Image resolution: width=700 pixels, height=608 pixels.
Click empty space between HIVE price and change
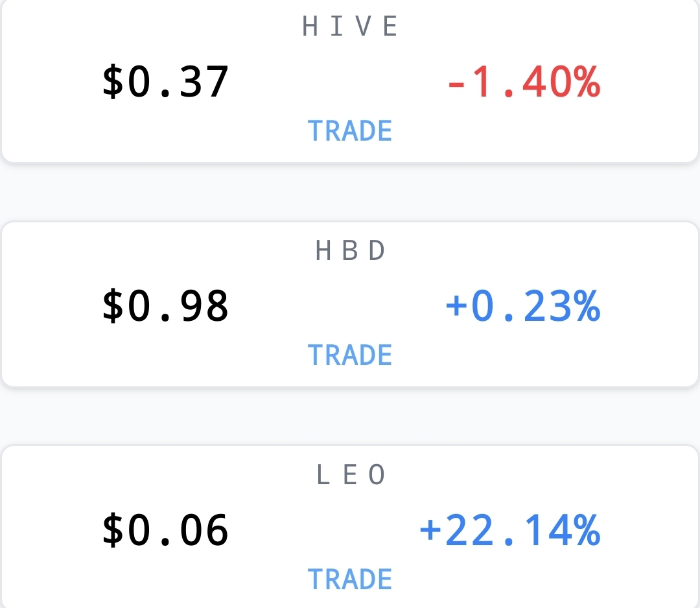[338, 81]
